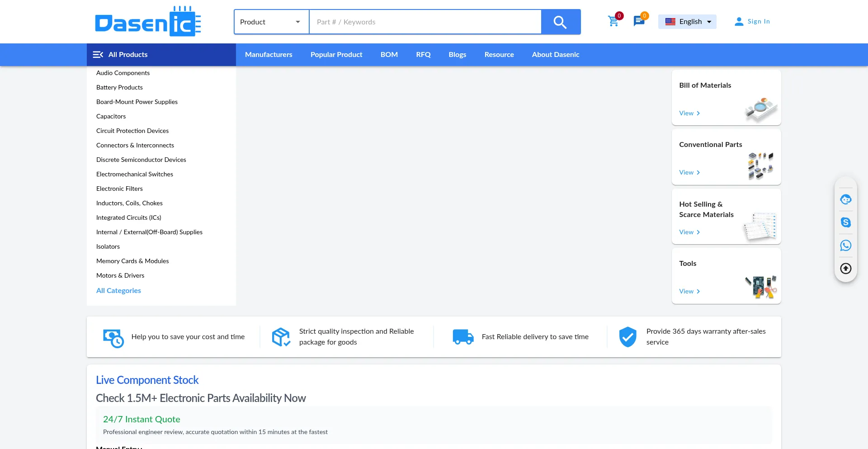Open the Tools card thumbnail image

click(x=760, y=287)
